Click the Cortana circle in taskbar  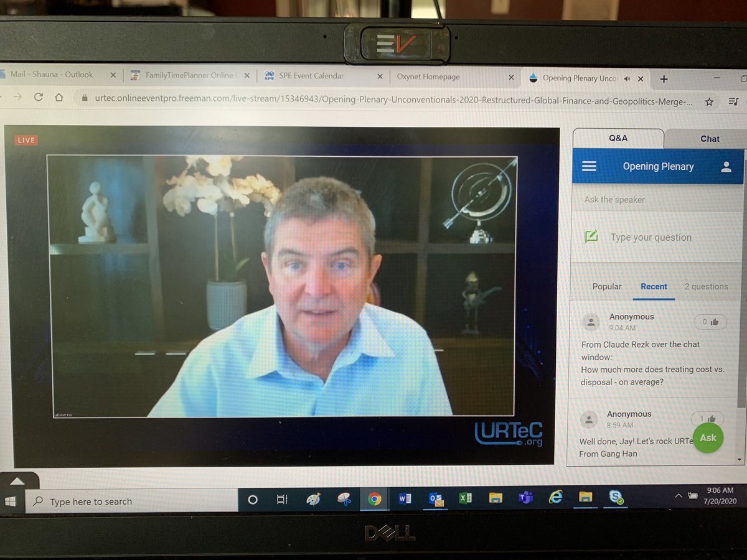point(252,499)
